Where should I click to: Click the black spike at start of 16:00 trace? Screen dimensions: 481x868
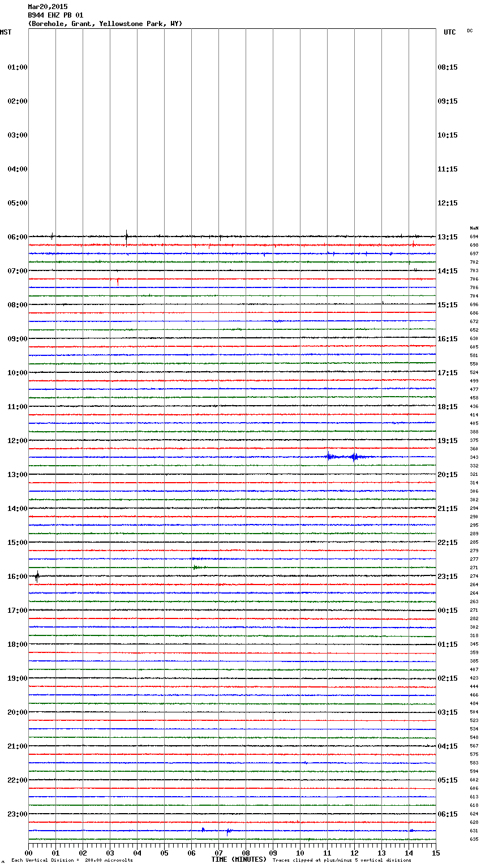(x=37, y=577)
